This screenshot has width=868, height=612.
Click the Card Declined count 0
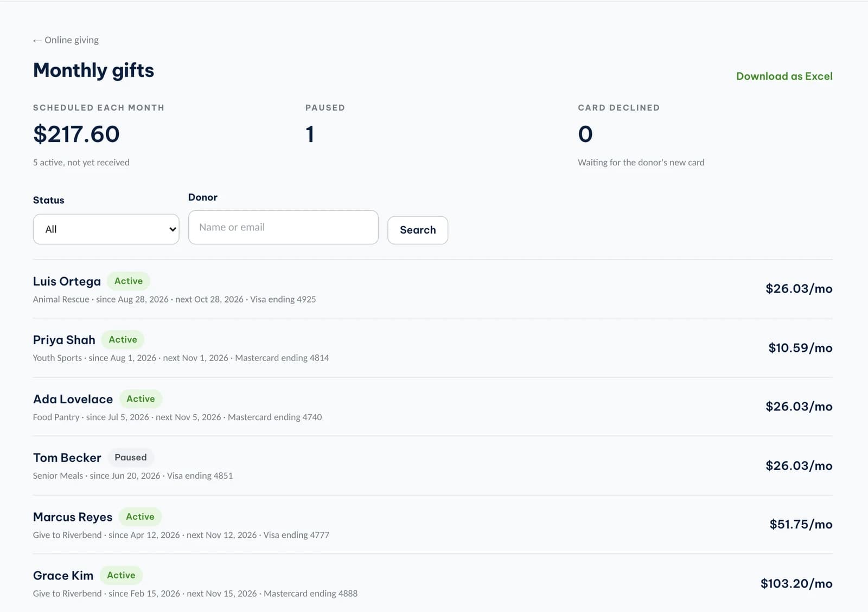click(585, 134)
